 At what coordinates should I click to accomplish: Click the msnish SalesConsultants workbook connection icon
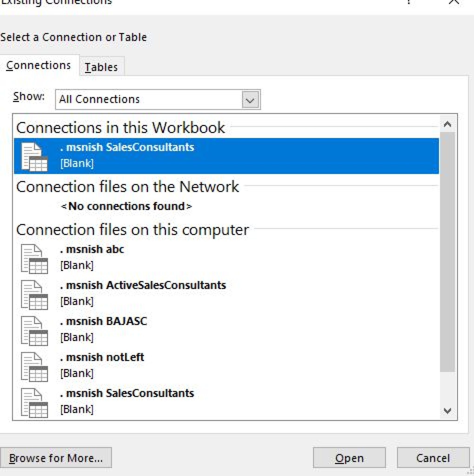[34, 156]
